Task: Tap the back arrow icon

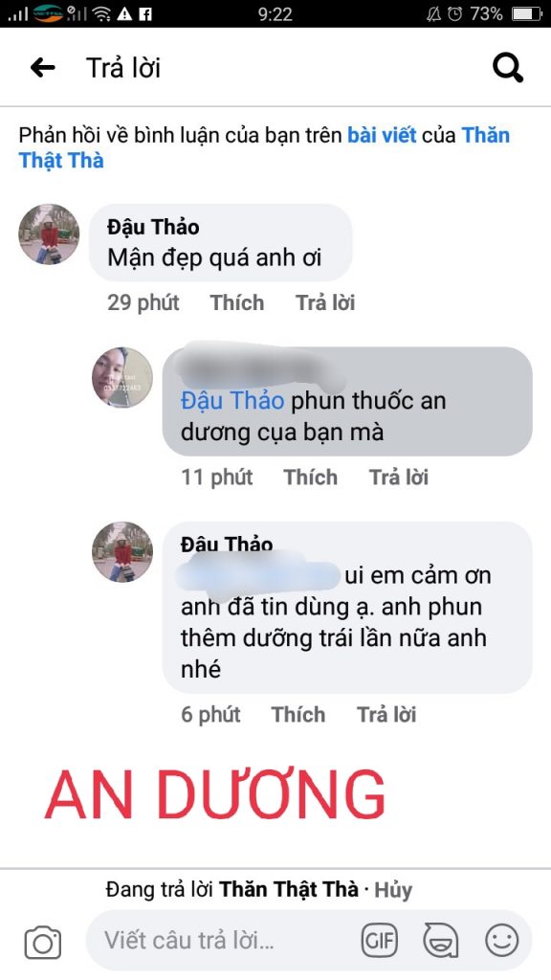Action: coord(42,68)
